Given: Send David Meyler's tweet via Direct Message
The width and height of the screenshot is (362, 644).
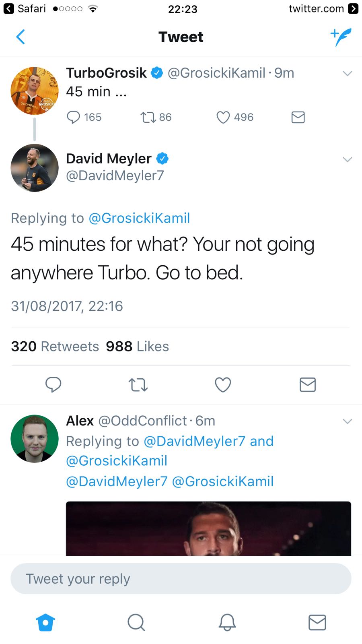Looking at the screenshot, I should click(x=308, y=385).
